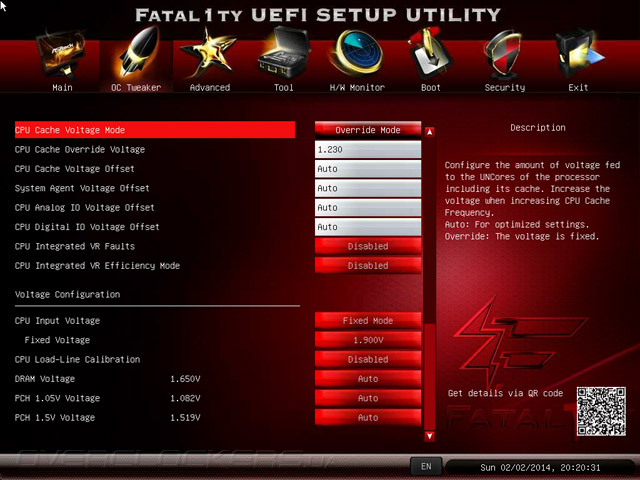Click the scroll down arrow
This screenshot has width=640, height=480.
tap(429, 436)
